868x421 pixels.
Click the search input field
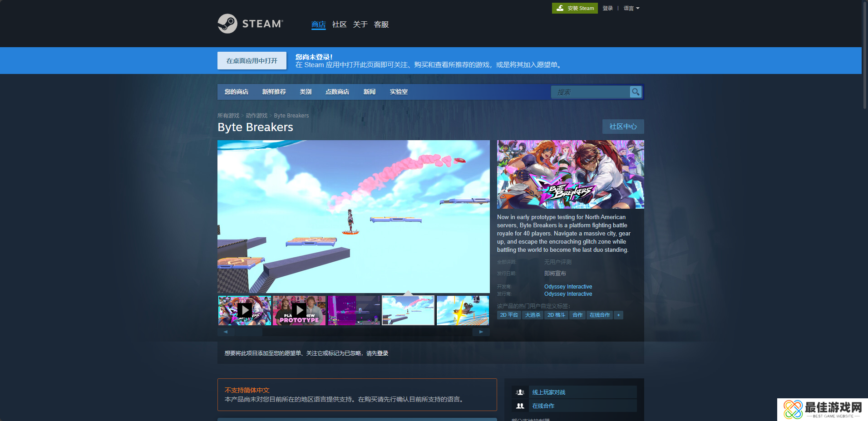(590, 92)
